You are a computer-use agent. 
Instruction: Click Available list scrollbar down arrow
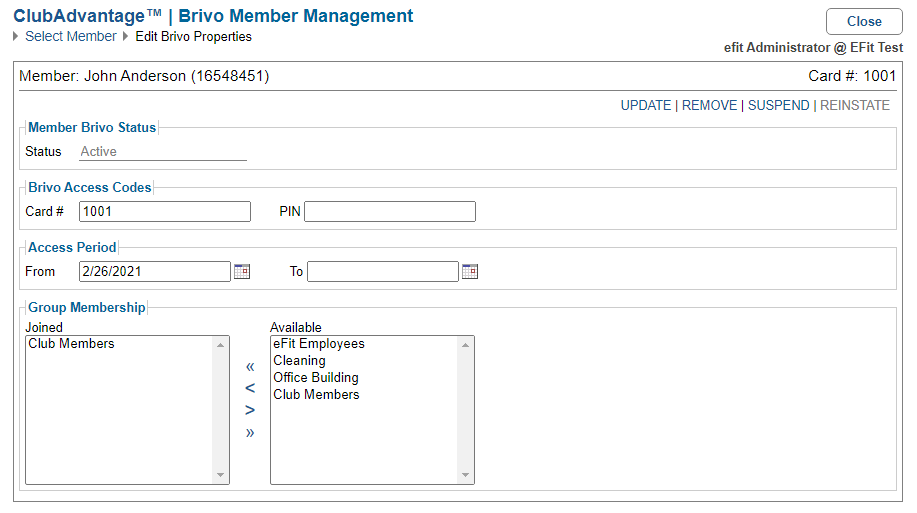point(466,475)
